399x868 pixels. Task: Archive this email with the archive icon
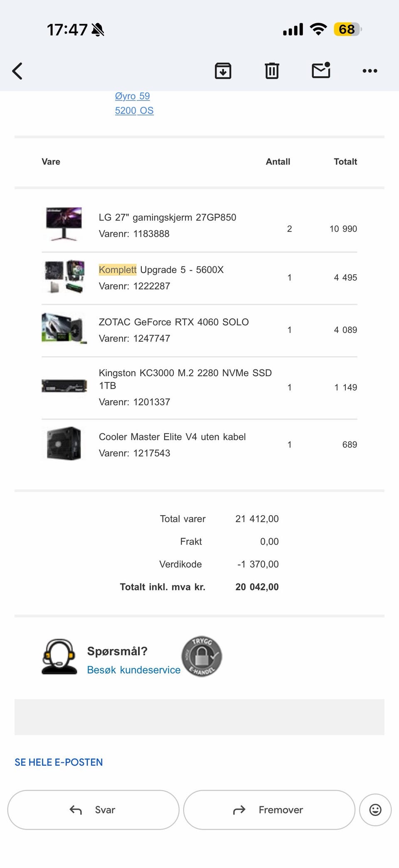[223, 71]
